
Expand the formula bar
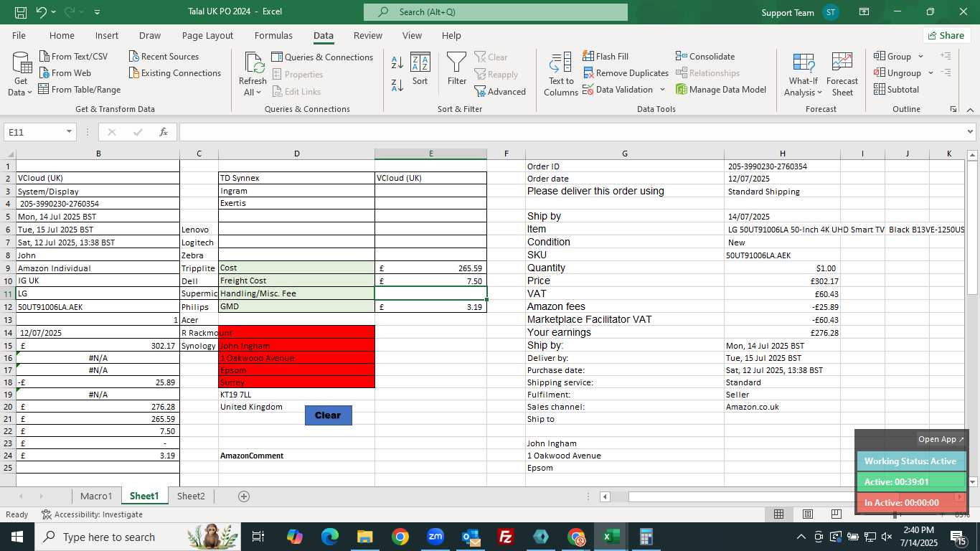(x=971, y=132)
